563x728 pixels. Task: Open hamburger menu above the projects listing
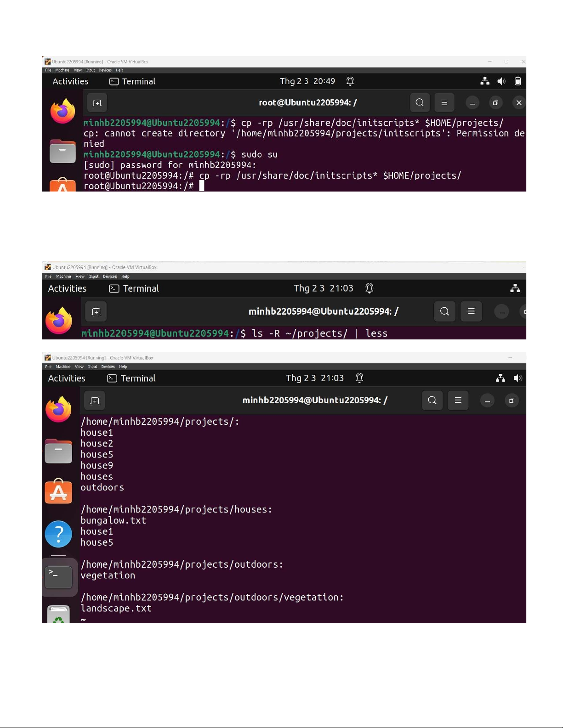(458, 401)
